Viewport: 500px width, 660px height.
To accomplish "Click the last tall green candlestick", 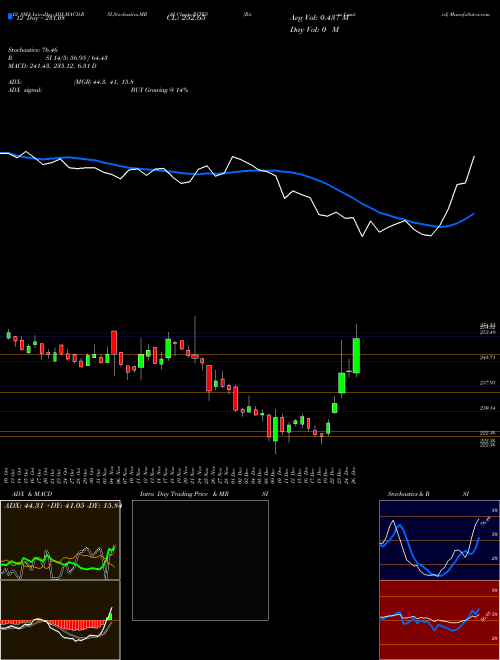I will (x=356, y=356).
